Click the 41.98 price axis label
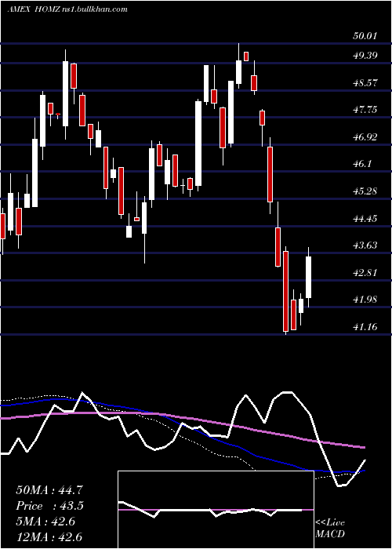 point(365,300)
